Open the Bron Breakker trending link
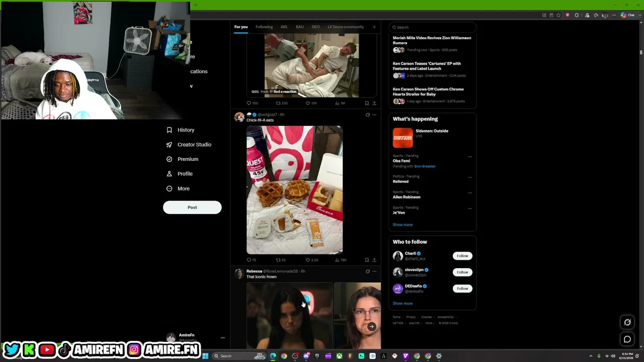 point(425,166)
